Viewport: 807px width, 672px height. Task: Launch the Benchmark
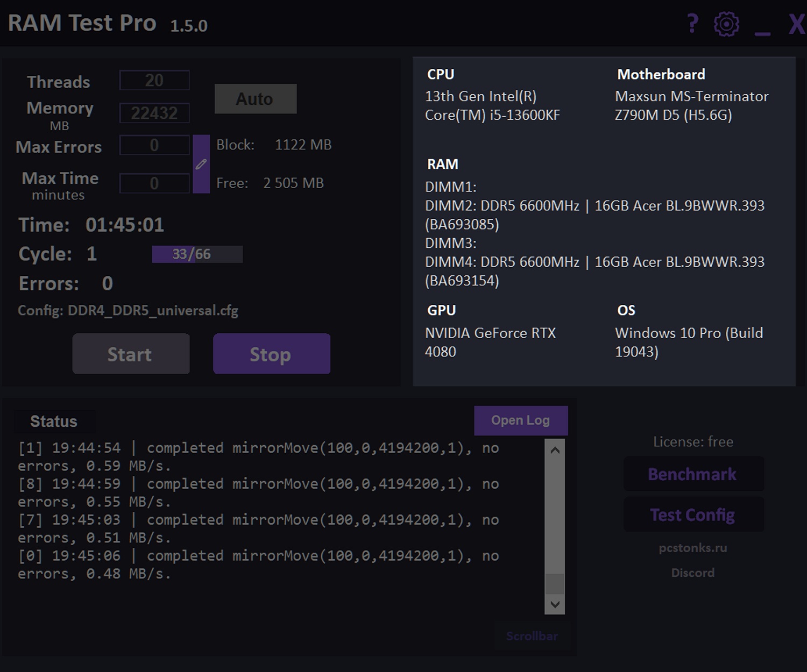[693, 474]
